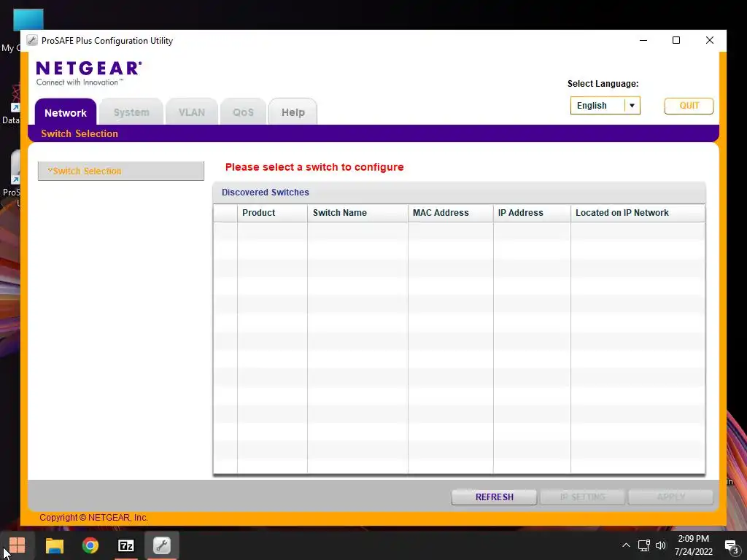Screen dimensions: 747x560
Task: Click the Located on IP Network header
Action: tap(638, 213)
